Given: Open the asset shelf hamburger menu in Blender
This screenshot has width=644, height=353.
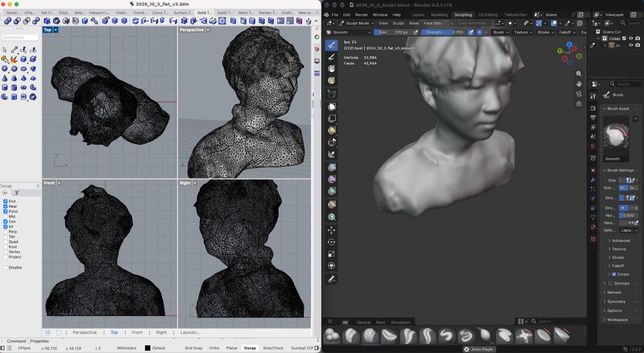Looking at the screenshot, I should coord(330,322).
